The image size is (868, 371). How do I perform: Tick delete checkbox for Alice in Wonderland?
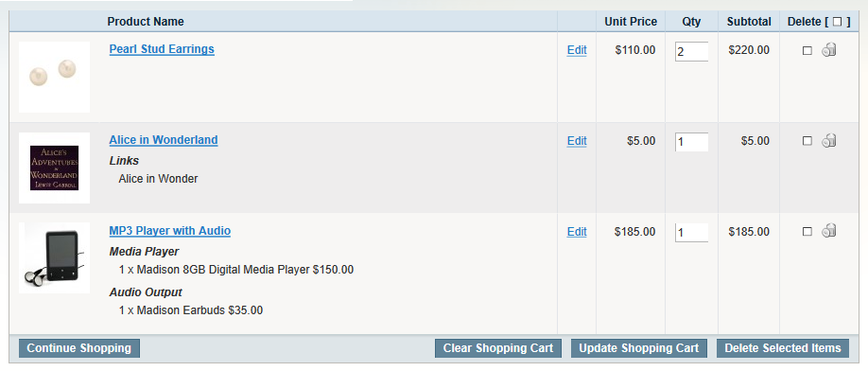point(807,141)
